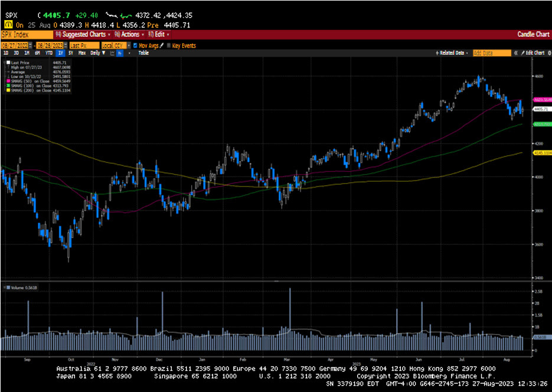Click the yellow clock icon beside On 25 Aug

8,25
